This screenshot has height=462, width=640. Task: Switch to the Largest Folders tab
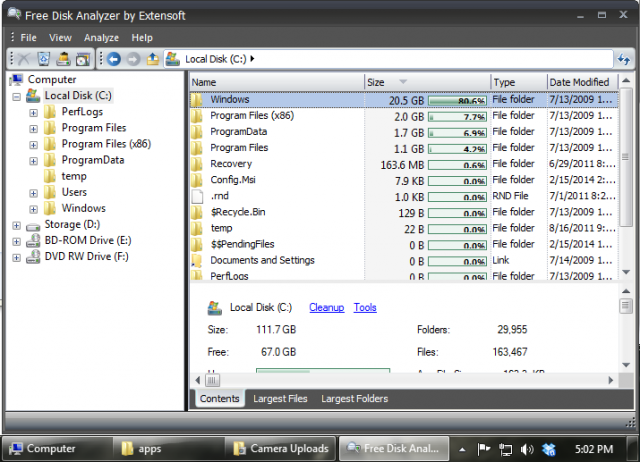click(x=354, y=399)
